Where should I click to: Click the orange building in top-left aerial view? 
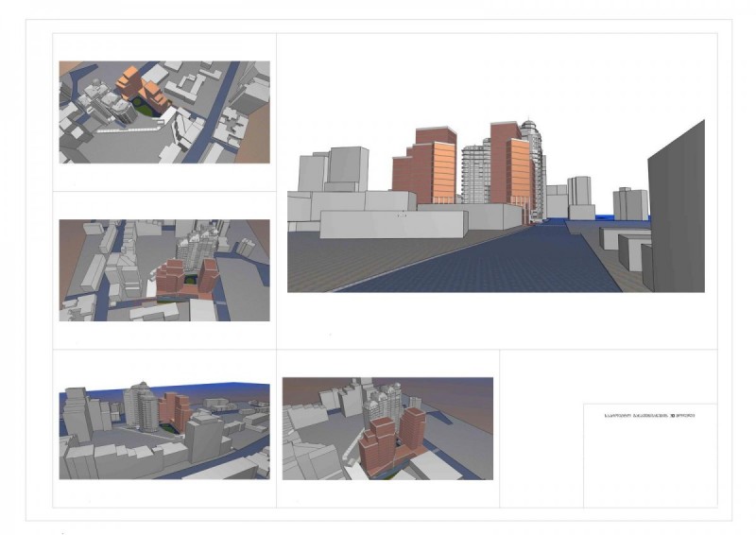point(130,82)
